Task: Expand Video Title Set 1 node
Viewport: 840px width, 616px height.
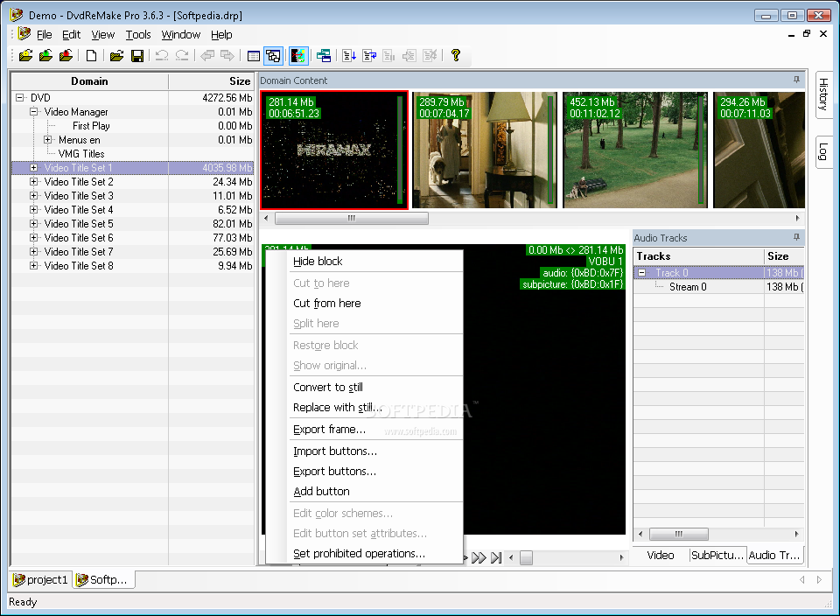Action: (x=34, y=168)
